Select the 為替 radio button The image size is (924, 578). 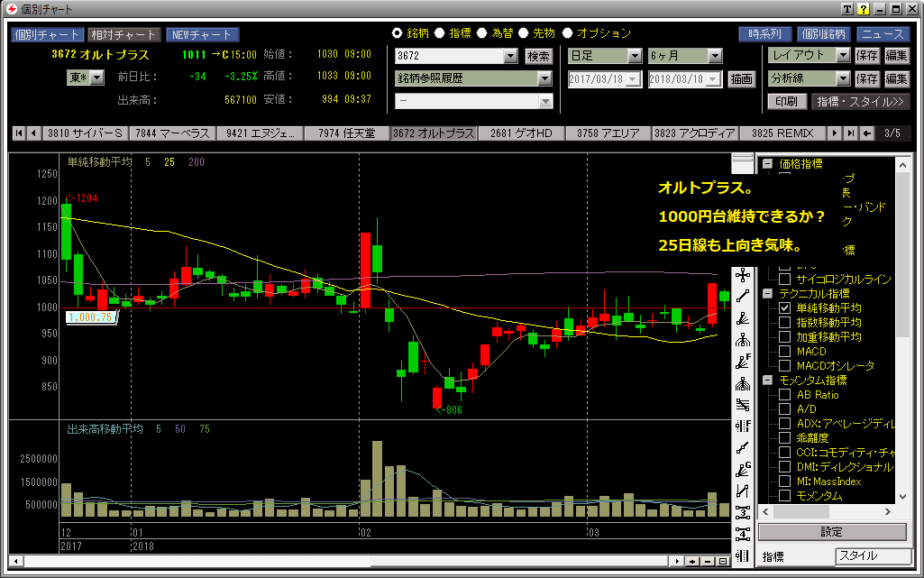pyautogui.click(x=483, y=33)
